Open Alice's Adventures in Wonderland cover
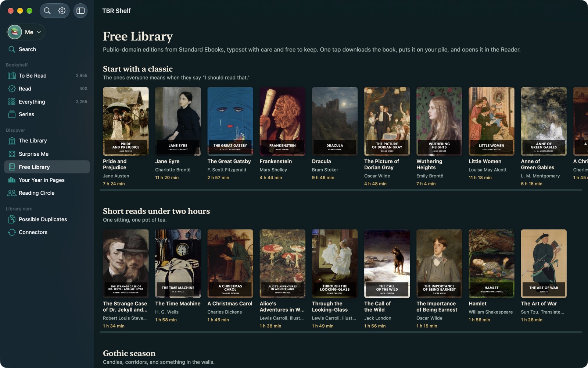The image size is (588, 368). pos(282,263)
